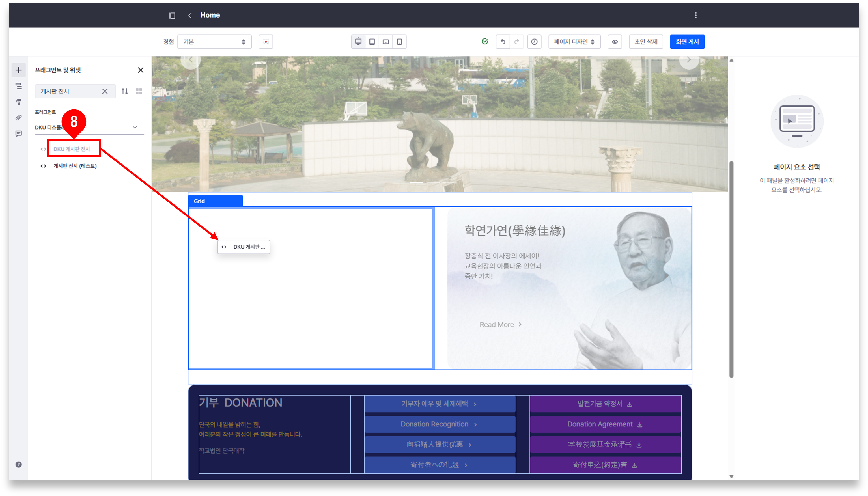Select the Grid tab label

[199, 201]
